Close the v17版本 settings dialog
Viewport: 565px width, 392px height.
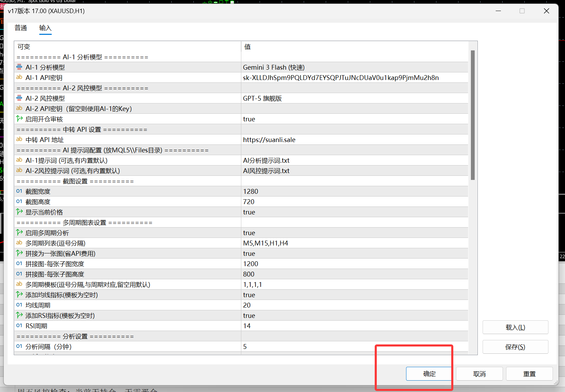[x=546, y=11]
